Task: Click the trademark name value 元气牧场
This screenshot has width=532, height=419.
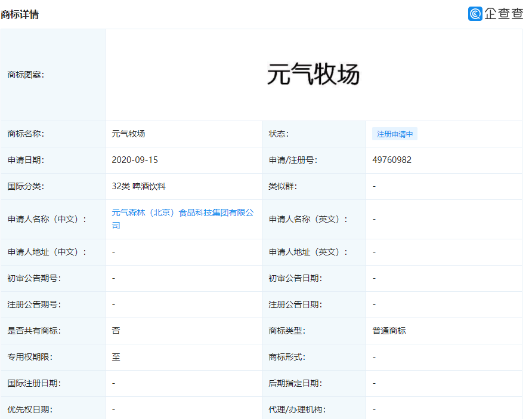Action: (128, 134)
